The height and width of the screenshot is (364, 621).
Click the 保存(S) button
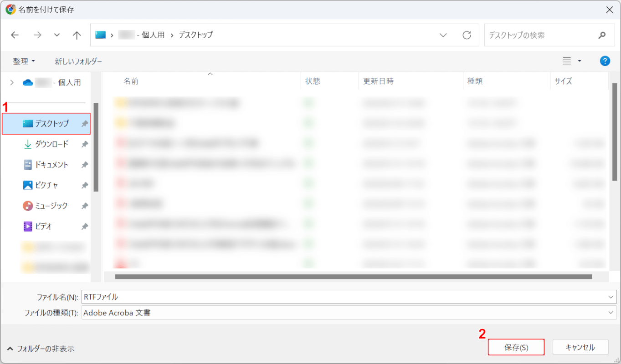[x=516, y=347]
